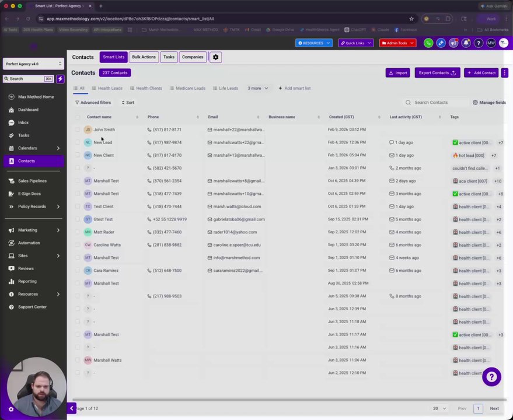
Task: Expand the 3 more smart lists dropdown
Action: (x=257, y=88)
